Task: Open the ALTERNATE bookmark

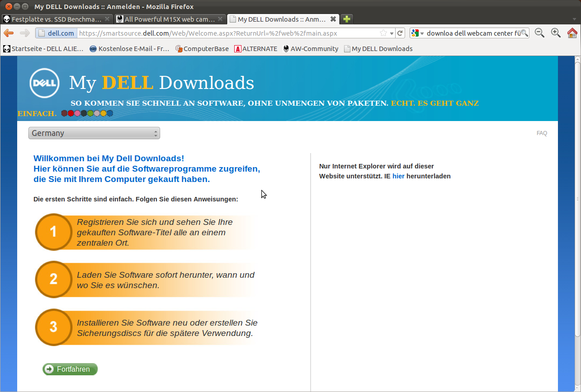Action: 255,49
